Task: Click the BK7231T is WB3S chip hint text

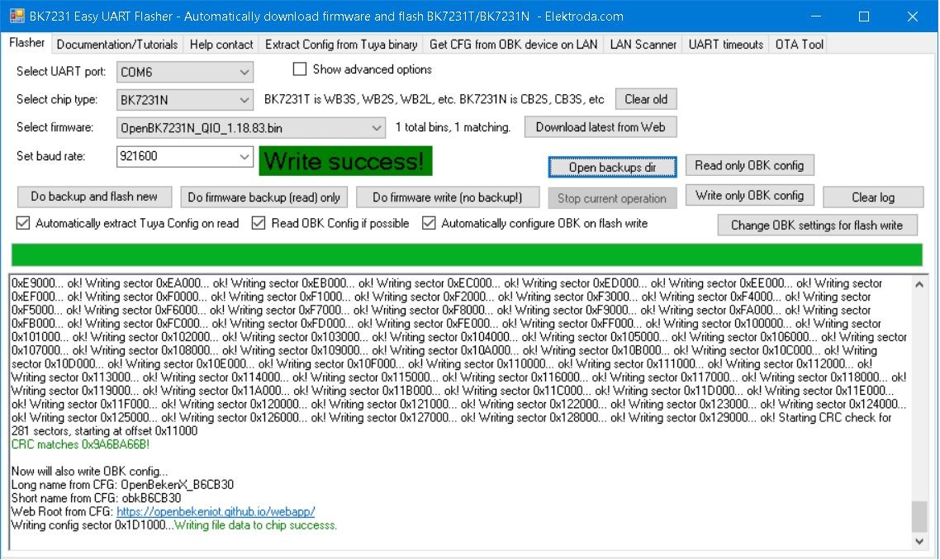Action: click(x=434, y=100)
